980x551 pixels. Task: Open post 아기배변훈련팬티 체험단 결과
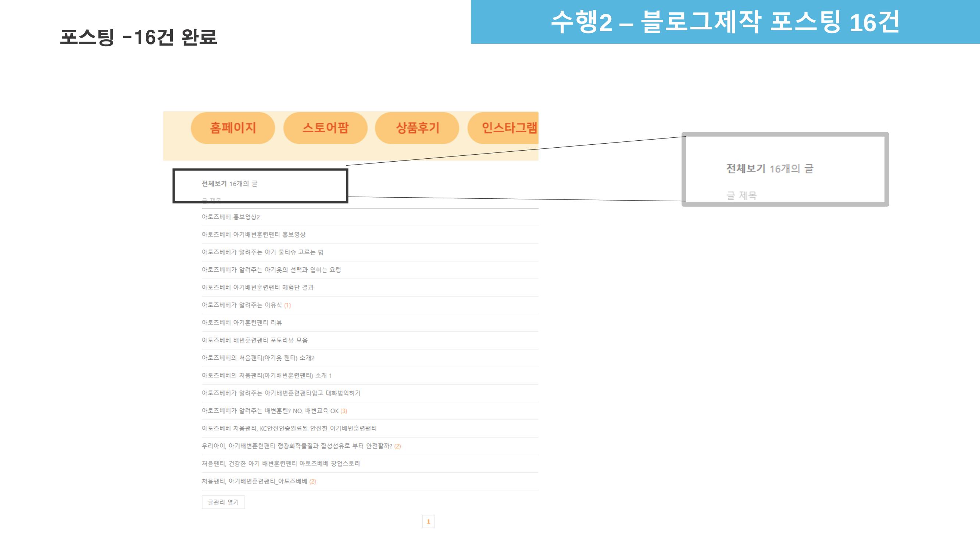click(258, 288)
